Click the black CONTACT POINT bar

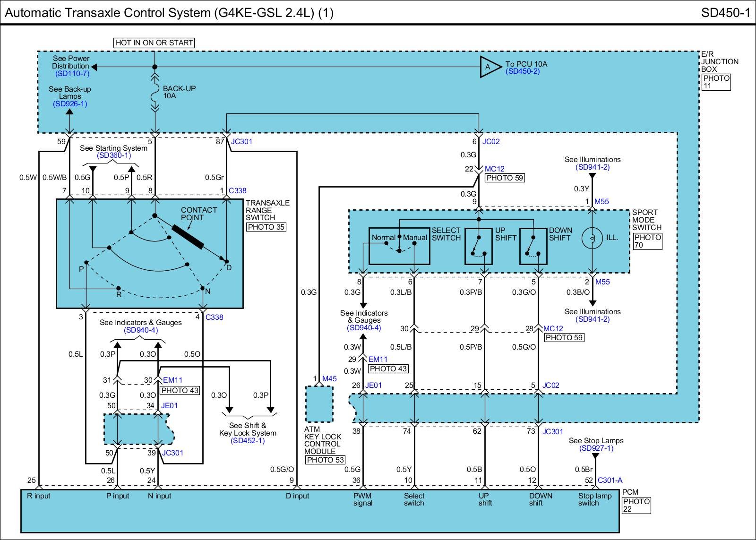click(x=188, y=237)
